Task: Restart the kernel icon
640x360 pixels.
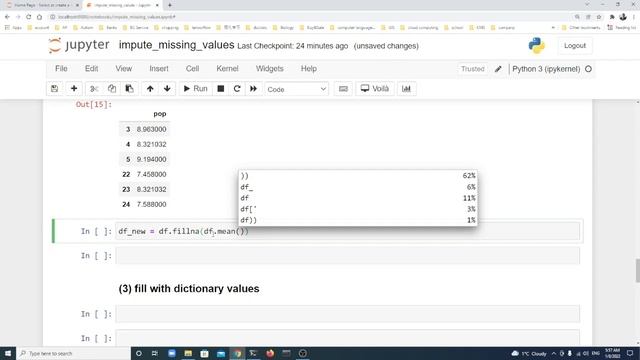Action: (237, 89)
